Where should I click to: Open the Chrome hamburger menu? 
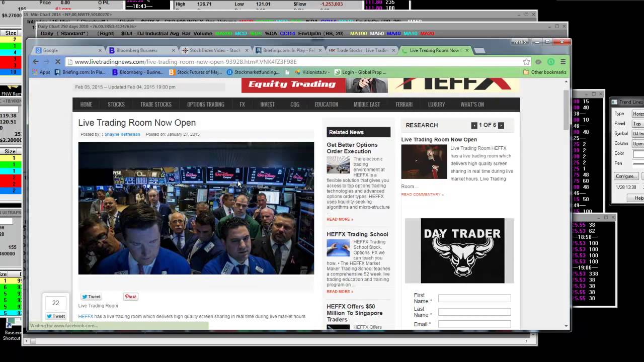click(563, 62)
